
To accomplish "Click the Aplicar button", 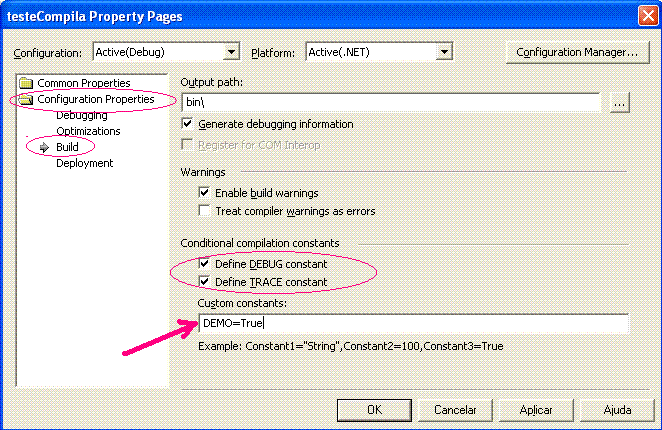I will pyautogui.click(x=536, y=410).
